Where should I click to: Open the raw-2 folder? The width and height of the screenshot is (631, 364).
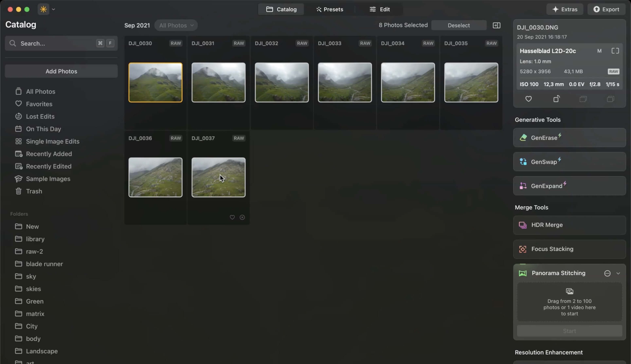pos(34,252)
